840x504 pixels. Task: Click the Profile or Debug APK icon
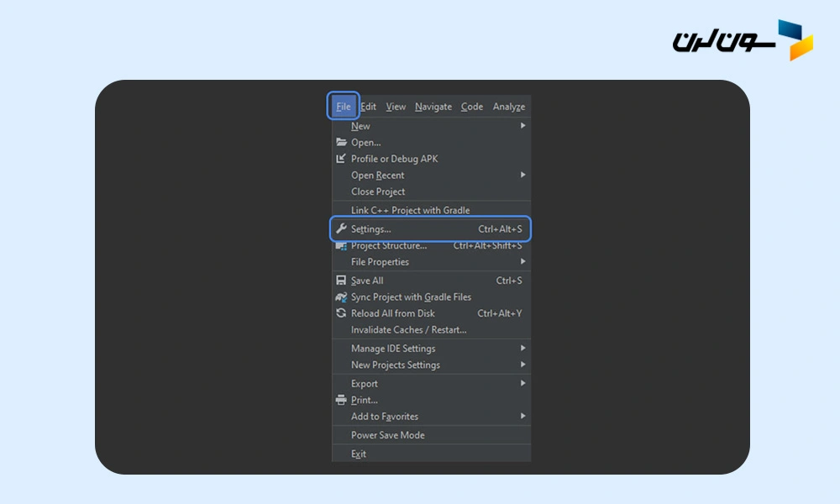click(x=341, y=159)
